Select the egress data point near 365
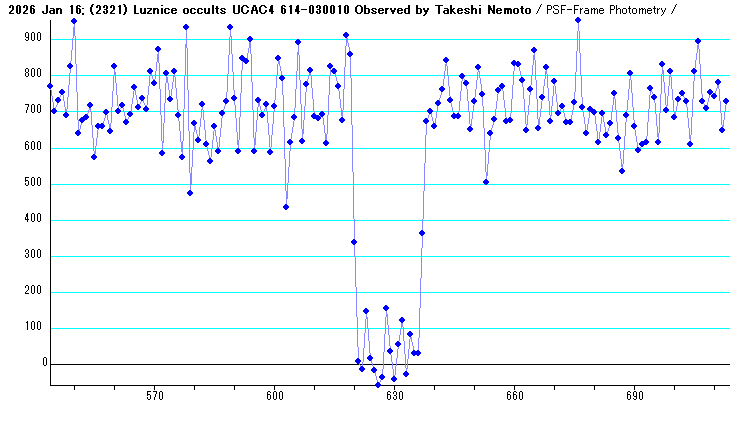Viewport: 740px width, 425px height. (x=422, y=233)
